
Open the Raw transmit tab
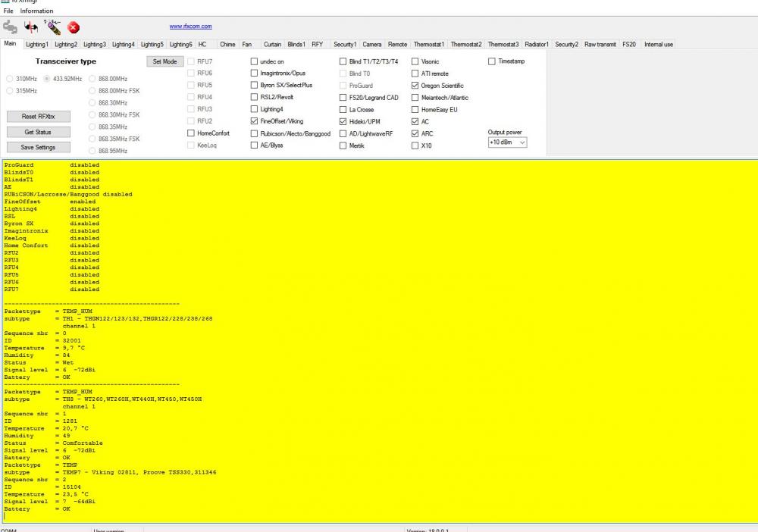tap(600, 45)
